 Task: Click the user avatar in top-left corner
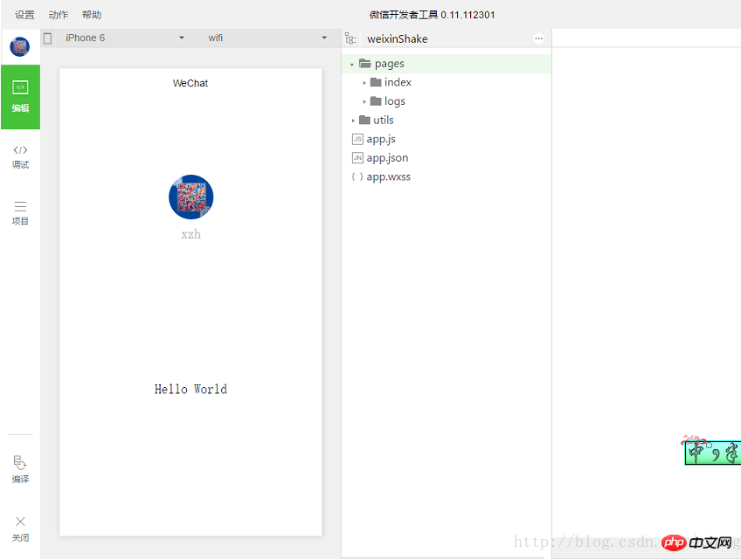(19, 46)
